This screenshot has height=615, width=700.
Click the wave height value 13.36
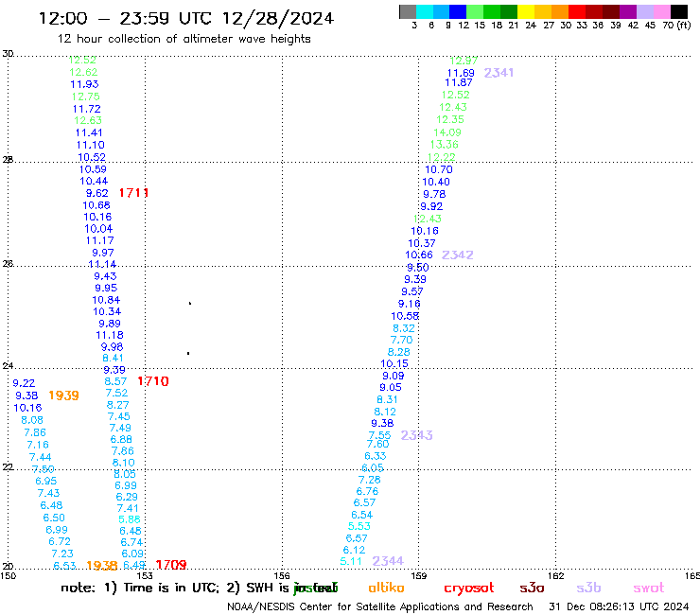(x=445, y=144)
